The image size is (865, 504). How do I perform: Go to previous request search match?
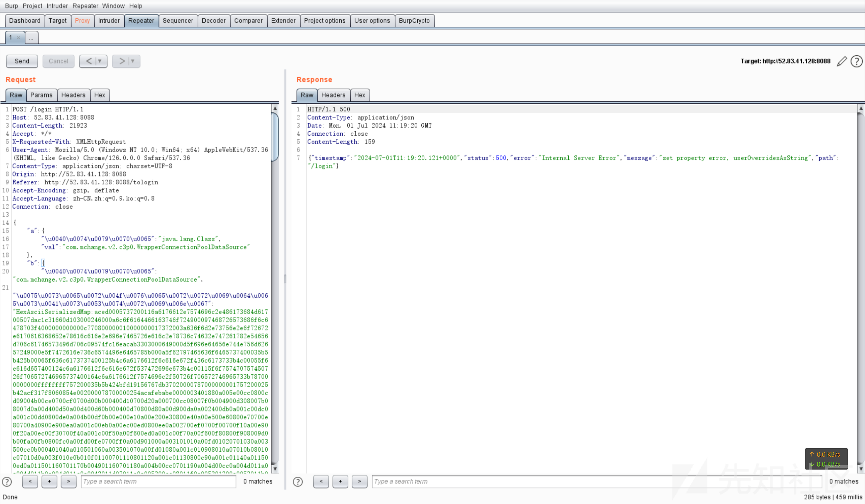tap(30, 481)
